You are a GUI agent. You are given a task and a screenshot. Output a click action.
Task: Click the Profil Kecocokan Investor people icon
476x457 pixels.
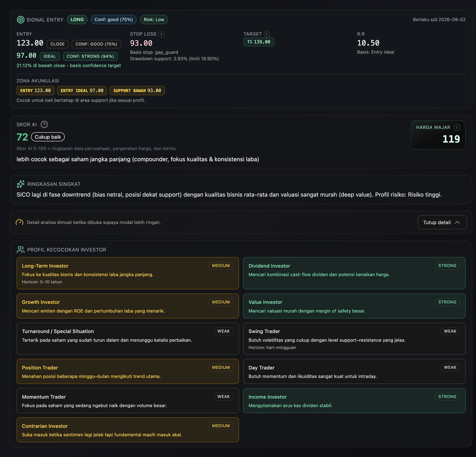pos(21,250)
